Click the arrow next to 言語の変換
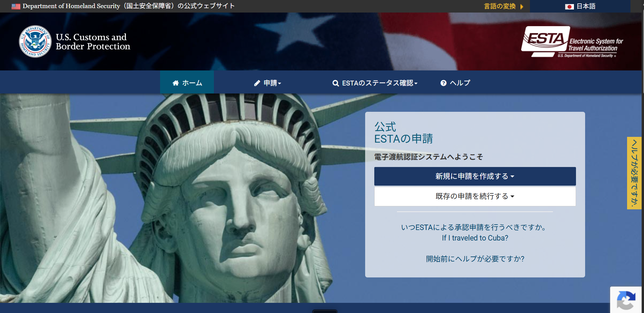644x313 pixels. click(x=521, y=6)
